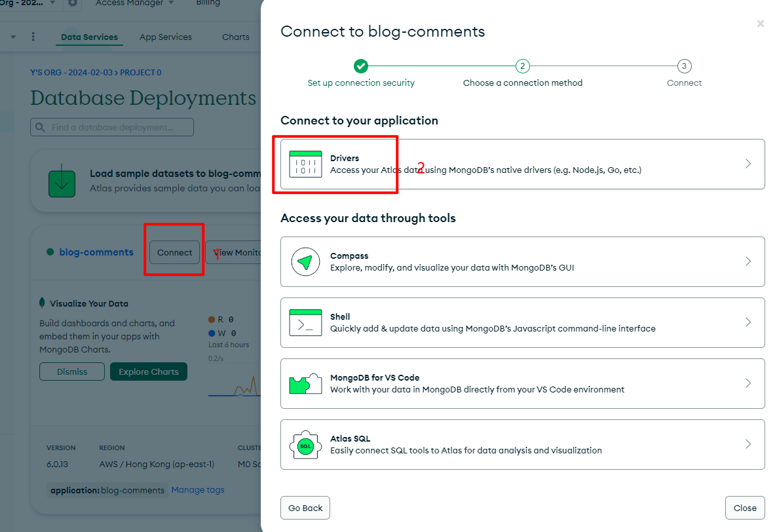The image size is (777, 532).
Task: Expand the Compass option chevron
Action: (748, 261)
